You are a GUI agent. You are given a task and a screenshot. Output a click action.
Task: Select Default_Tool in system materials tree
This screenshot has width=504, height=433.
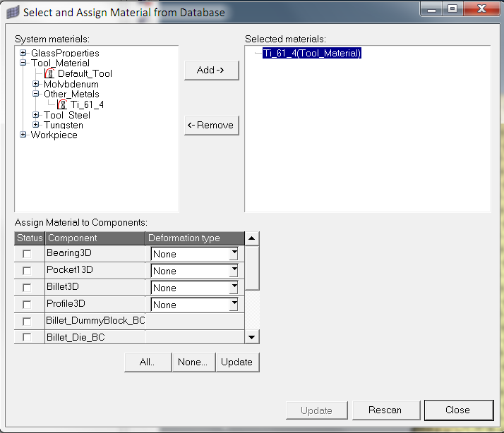(x=85, y=73)
